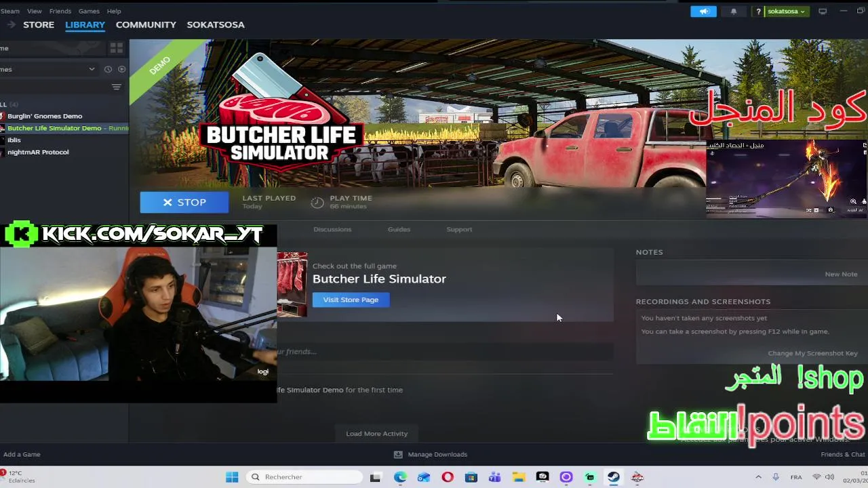Viewport: 868px width, 488px height.
Task: Open the weather widget on taskbar
Action: 18,476
